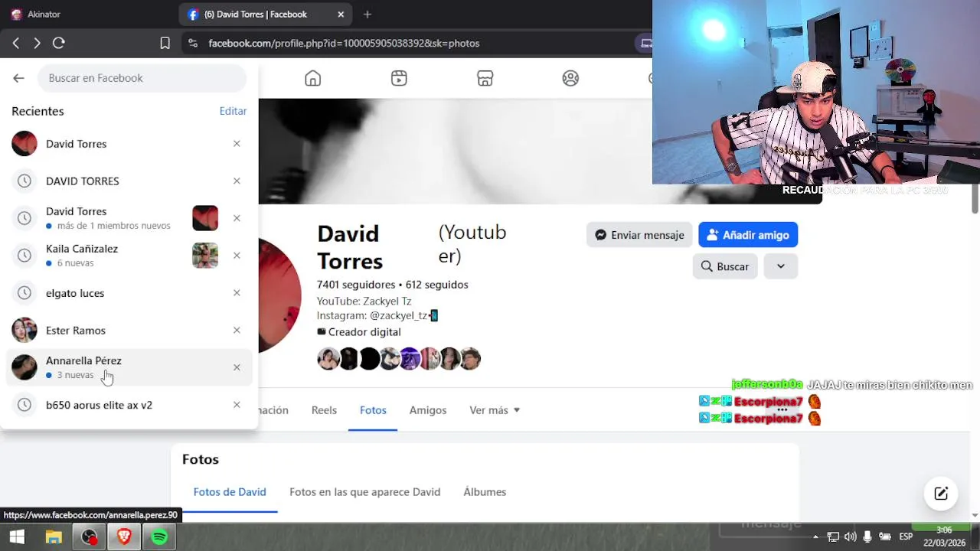Open the 612 seguidos link
This screenshot has height=551, width=980.
point(437,285)
